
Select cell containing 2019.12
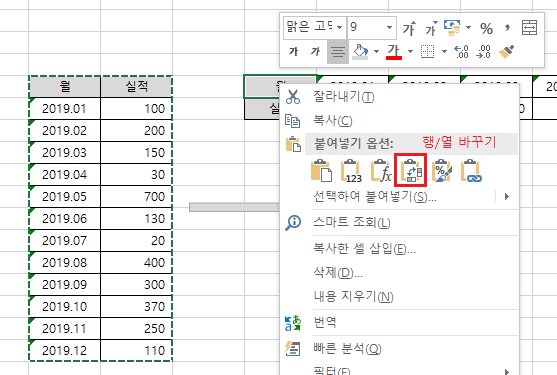65,350
